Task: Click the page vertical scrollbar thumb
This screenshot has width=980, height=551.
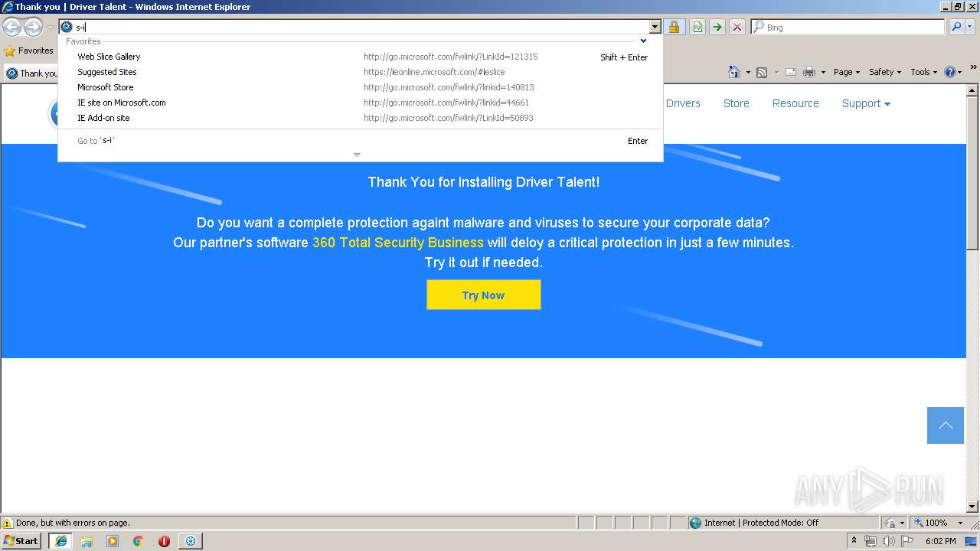Action: 972,172
